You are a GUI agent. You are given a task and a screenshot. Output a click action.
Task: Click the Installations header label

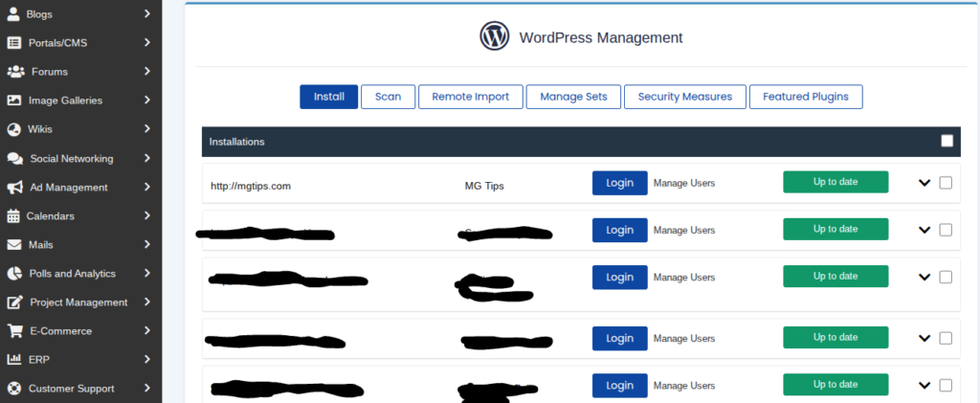237,142
